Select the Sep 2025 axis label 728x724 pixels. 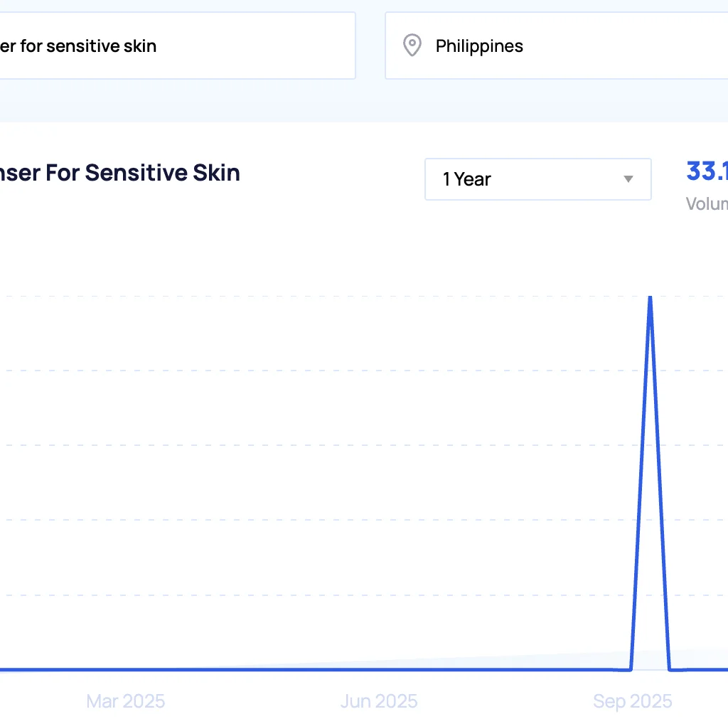tap(632, 701)
